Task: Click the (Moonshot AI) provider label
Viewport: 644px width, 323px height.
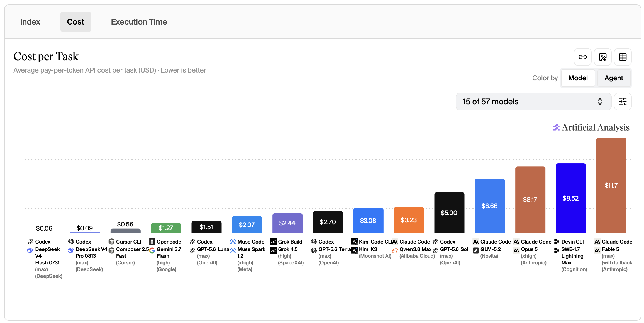Action: click(375, 256)
